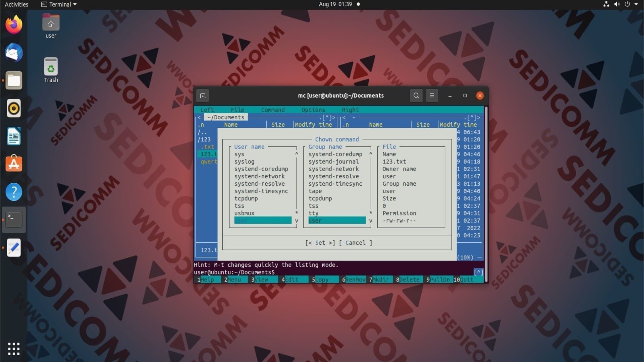Click Group name list scroll-down v marker

[x=371, y=221]
